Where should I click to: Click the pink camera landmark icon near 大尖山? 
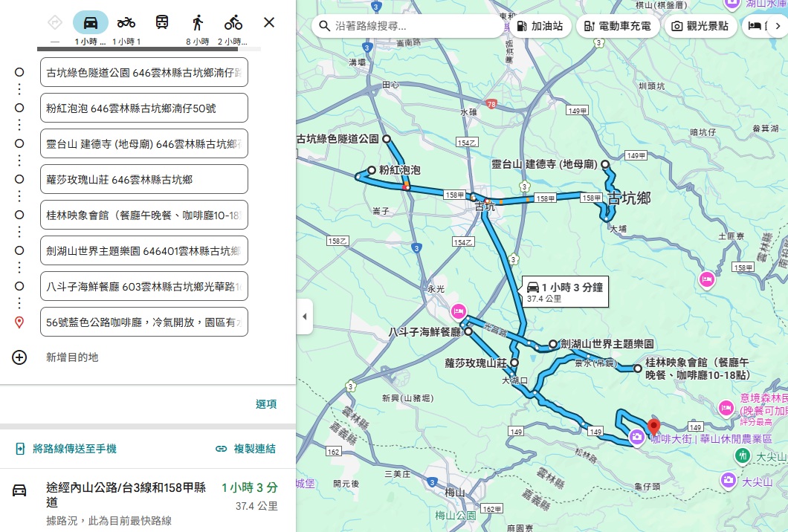727,481
